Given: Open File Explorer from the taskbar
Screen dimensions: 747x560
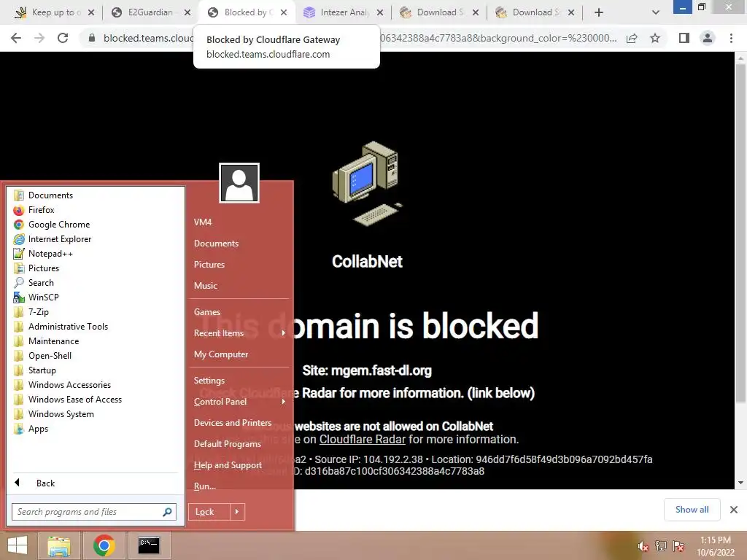Looking at the screenshot, I should point(58,545).
